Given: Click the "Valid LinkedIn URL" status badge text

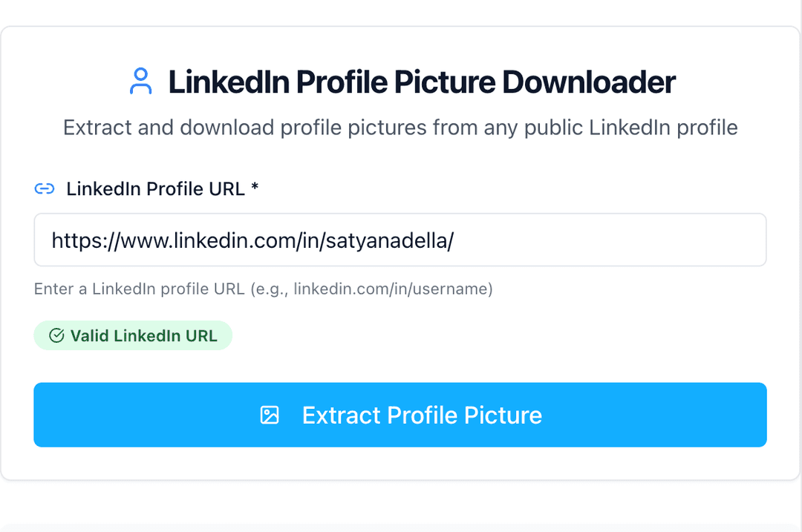Looking at the screenshot, I should point(143,336).
